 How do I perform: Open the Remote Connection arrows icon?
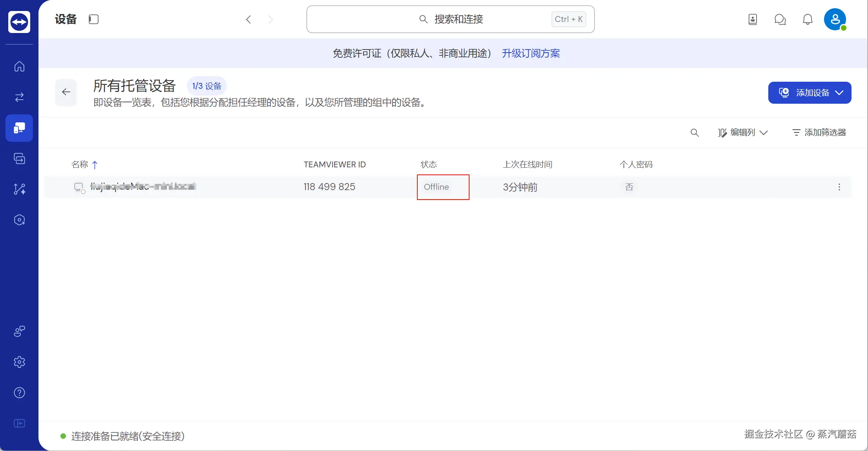[19, 97]
